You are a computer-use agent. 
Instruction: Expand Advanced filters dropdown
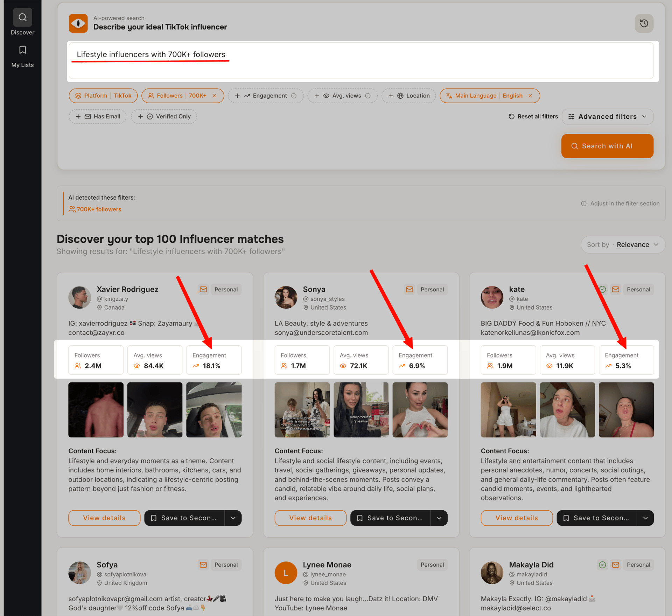[607, 116]
